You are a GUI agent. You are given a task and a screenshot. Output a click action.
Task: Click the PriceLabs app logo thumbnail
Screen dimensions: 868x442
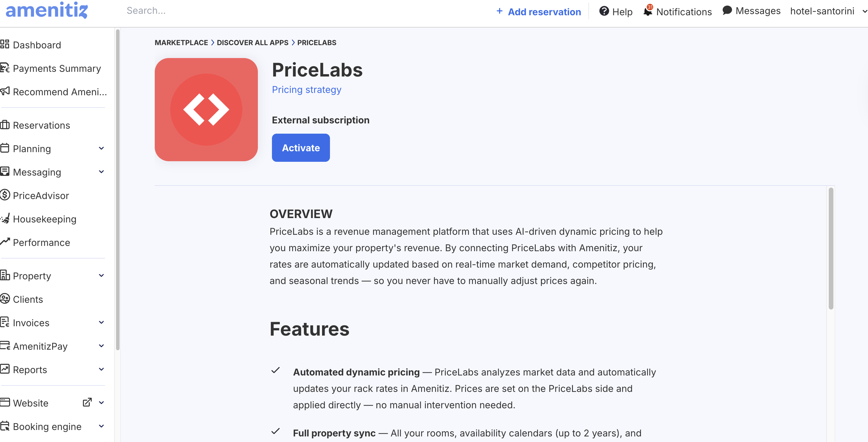[206, 110]
